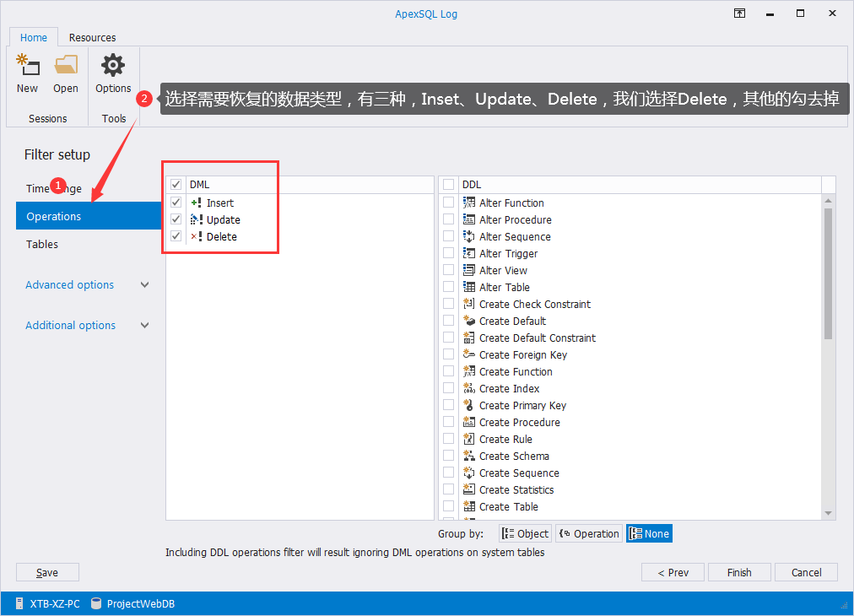Click the Open session folder icon

tap(66, 64)
